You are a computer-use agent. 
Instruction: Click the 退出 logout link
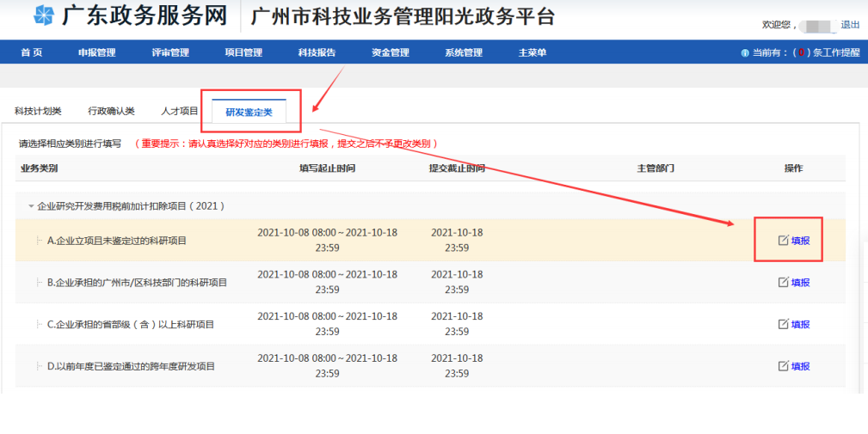pos(850,24)
